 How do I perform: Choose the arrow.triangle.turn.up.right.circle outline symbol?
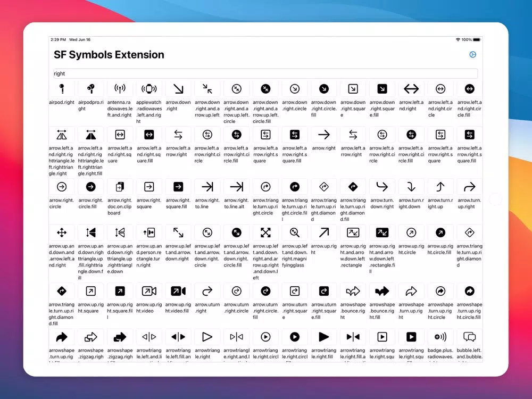[x=265, y=187]
